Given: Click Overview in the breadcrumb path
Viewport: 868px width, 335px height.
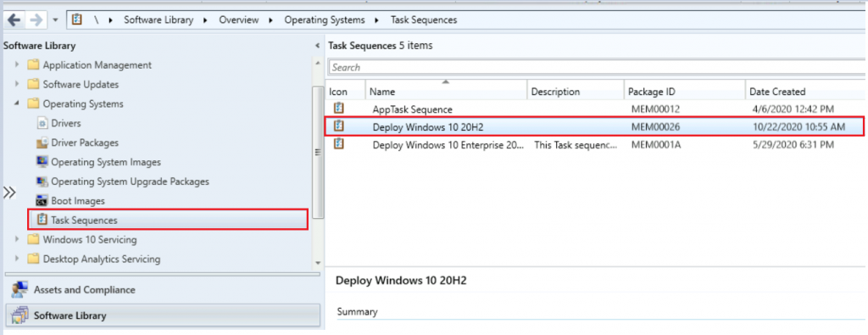Looking at the screenshot, I should click(238, 20).
